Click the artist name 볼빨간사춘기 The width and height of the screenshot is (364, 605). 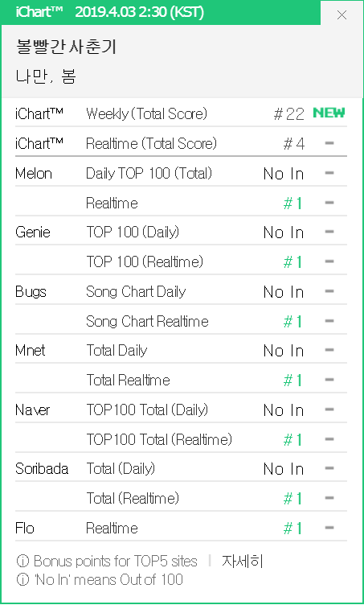click(66, 47)
